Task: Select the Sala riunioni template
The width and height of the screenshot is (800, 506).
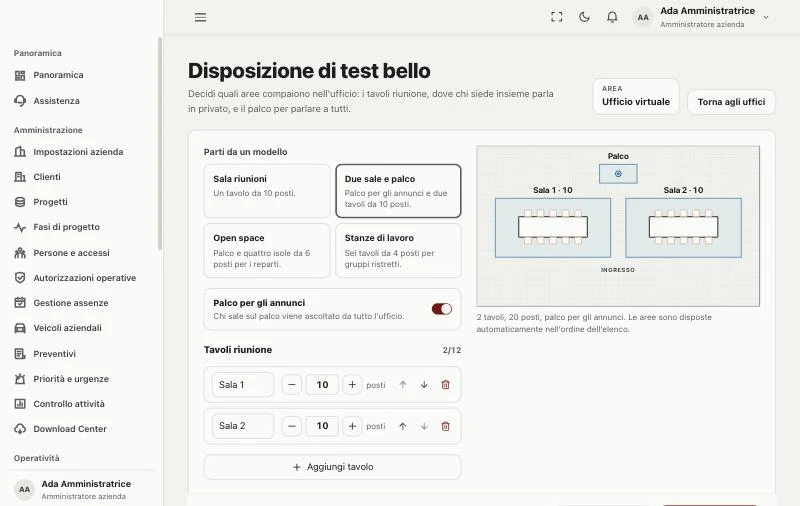Action: coord(267,191)
